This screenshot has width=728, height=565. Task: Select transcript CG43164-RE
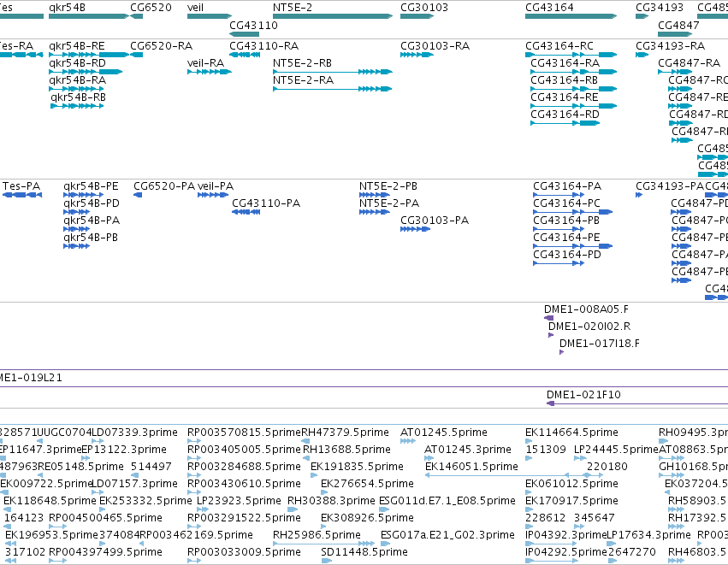(574, 106)
